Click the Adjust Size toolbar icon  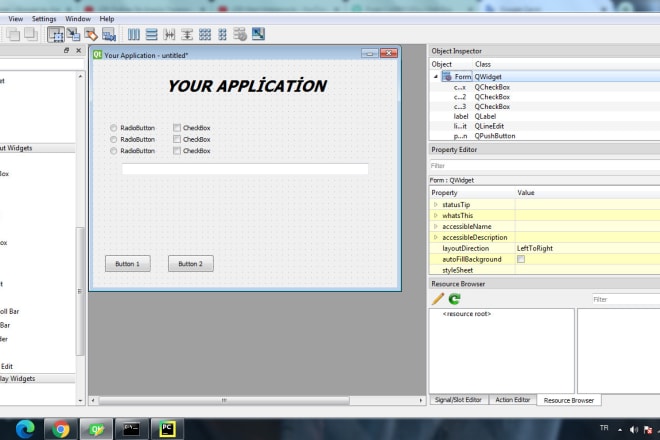(258, 34)
